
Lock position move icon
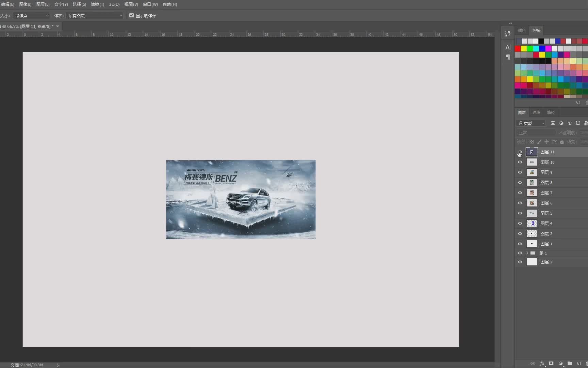tap(546, 142)
